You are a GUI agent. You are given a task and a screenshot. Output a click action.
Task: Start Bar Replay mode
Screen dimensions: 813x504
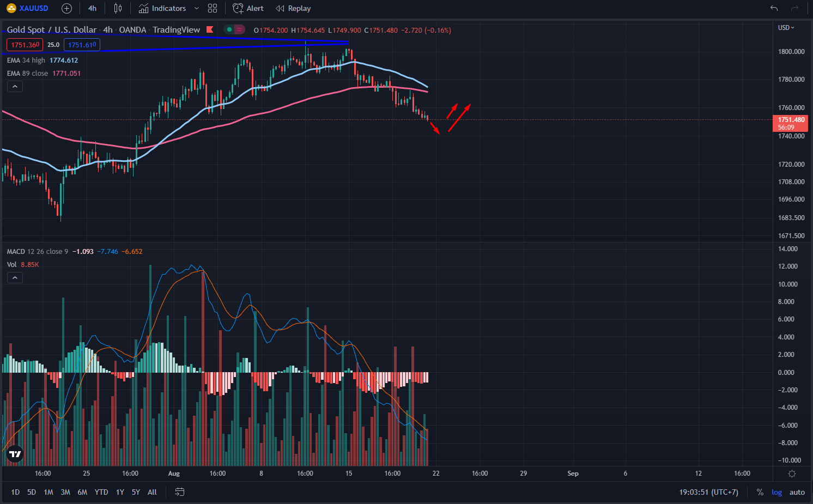click(293, 9)
